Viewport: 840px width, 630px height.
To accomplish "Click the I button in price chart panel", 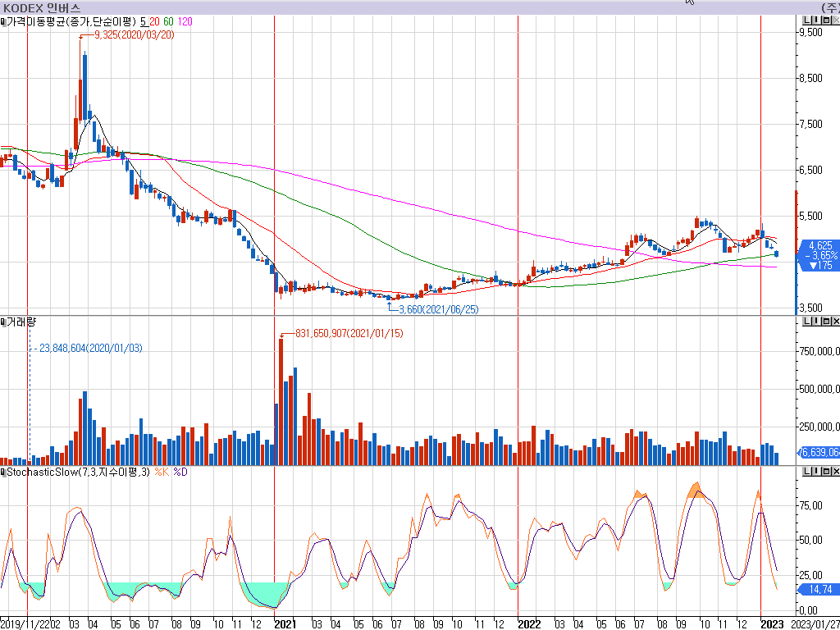I will (816, 21).
